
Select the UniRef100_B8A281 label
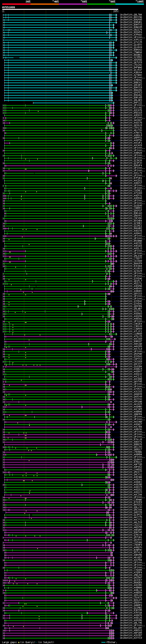[x=131, y=90]
